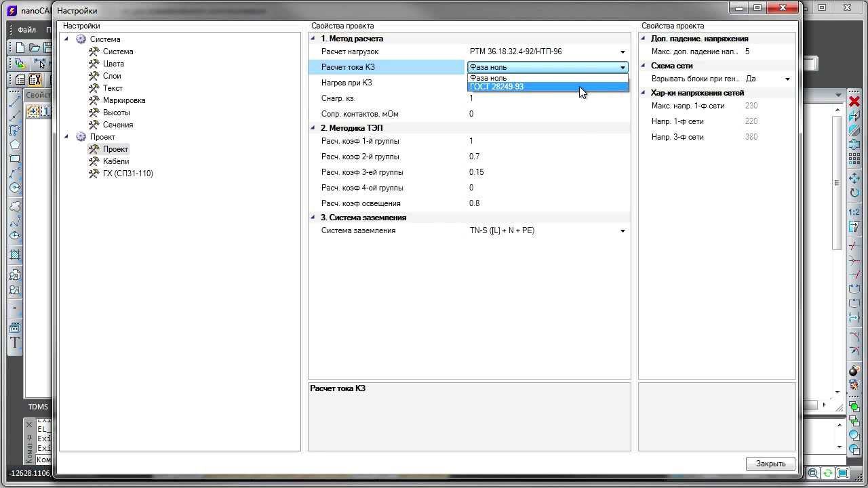Collapse Доп. падение напряжения section
The width and height of the screenshot is (868, 488).
643,39
